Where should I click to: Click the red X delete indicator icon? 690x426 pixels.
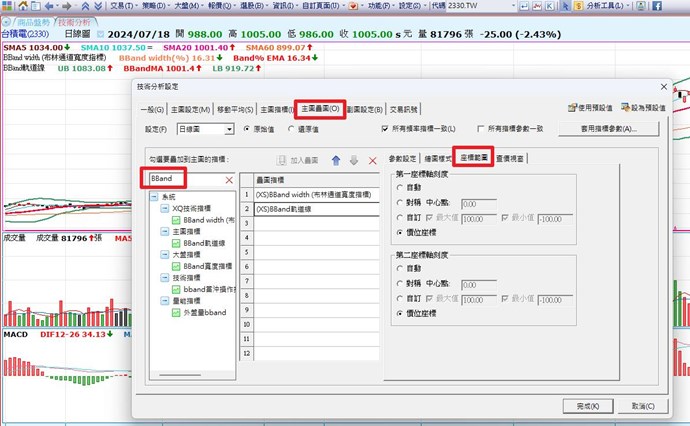(372, 160)
